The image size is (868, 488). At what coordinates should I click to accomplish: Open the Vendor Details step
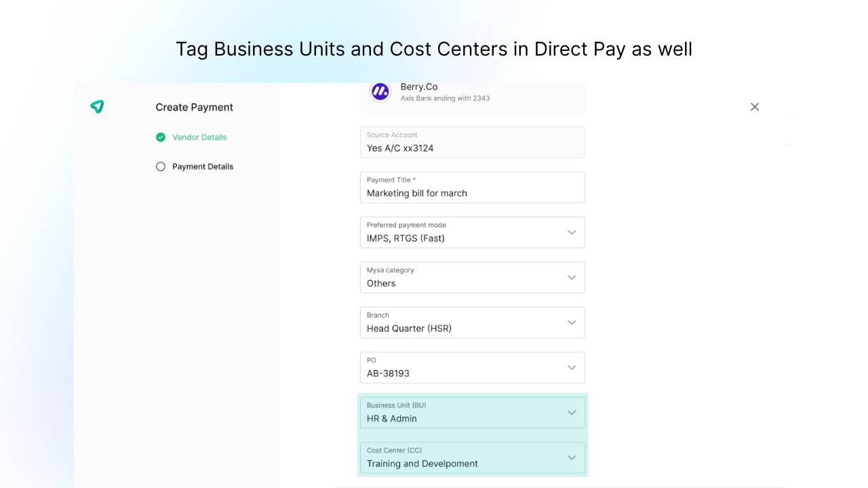199,137
